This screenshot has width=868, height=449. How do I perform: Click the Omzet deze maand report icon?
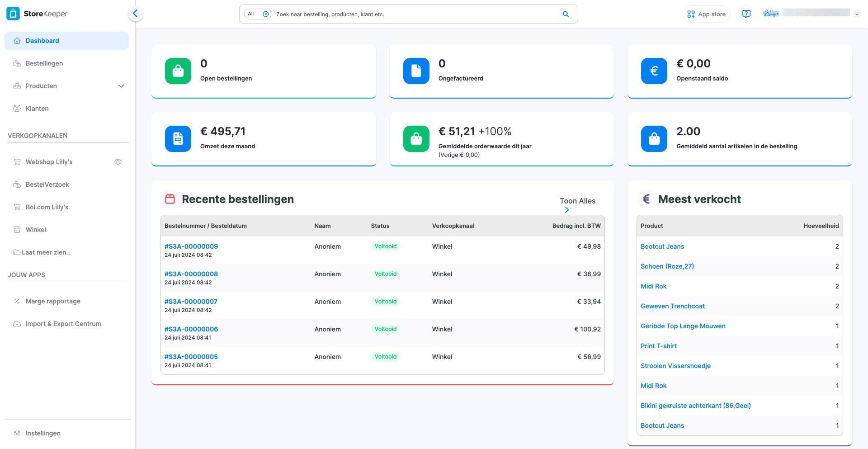tap(178, 139)
